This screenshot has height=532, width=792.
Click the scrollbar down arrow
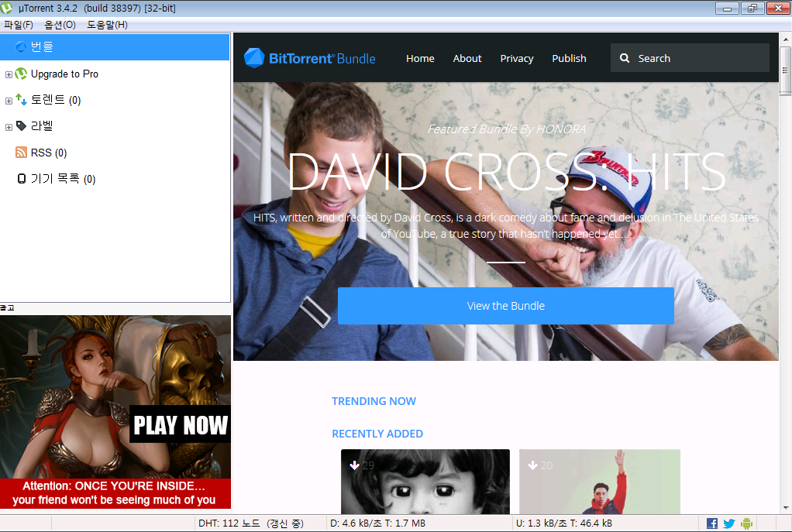tap(786, 508)
